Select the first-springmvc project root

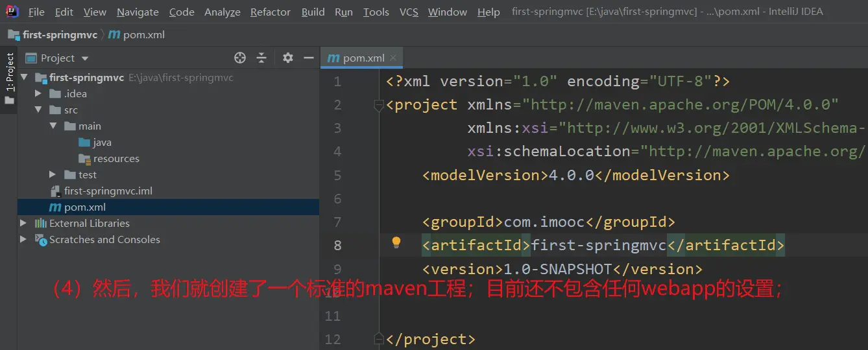click(87, 78)
